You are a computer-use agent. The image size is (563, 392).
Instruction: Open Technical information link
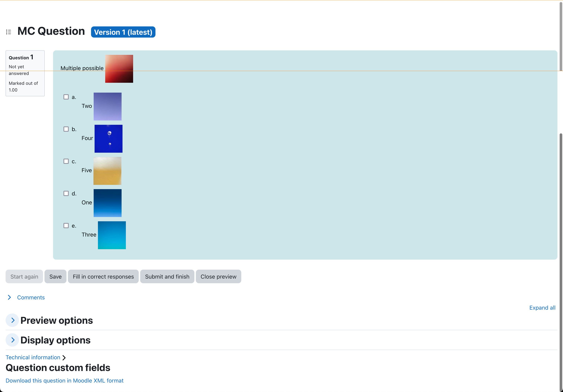click(33, 357)
